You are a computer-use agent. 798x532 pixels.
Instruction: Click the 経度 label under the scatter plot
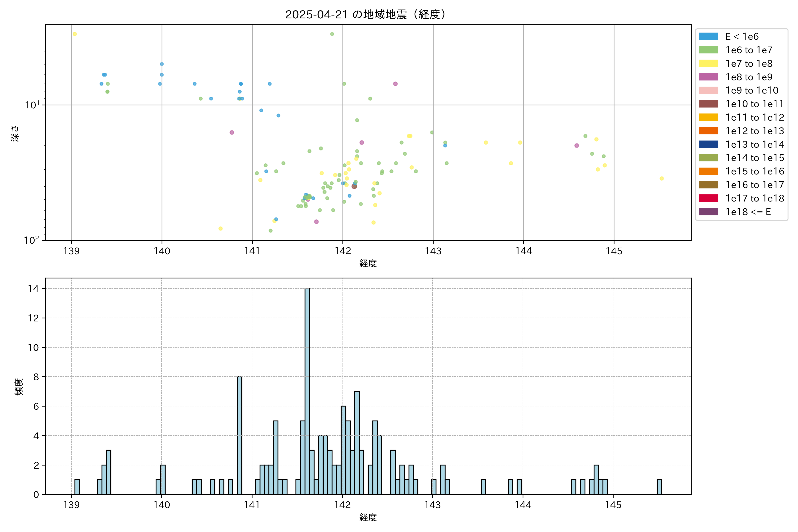[x=368, y=263]
